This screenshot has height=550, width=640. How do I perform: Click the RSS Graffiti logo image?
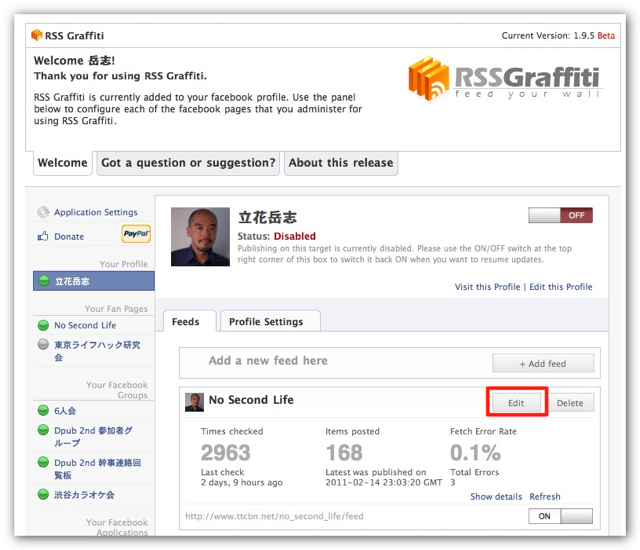[x=505, y=80]
